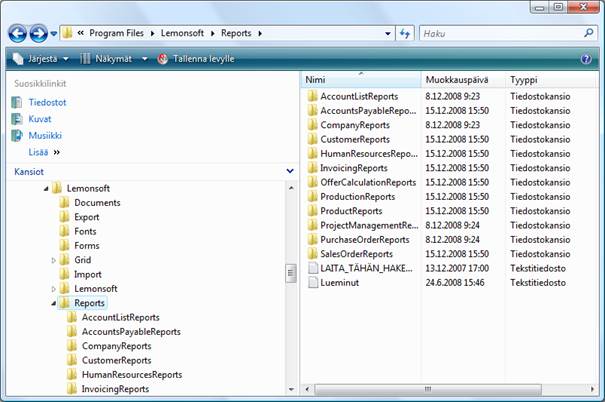The height and width of the screenshot is (402, 605).
Task: Click ProjectManagementRe... folder icon
Action: point(313,225)
